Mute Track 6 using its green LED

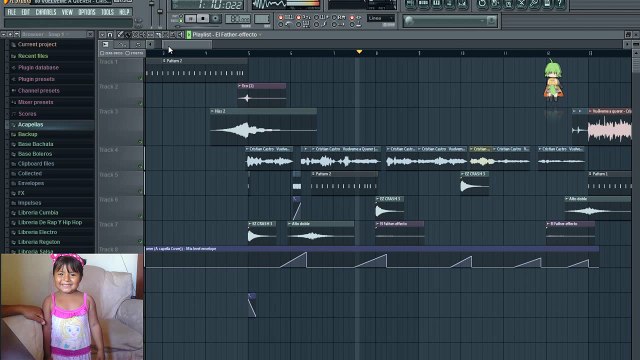140,216
